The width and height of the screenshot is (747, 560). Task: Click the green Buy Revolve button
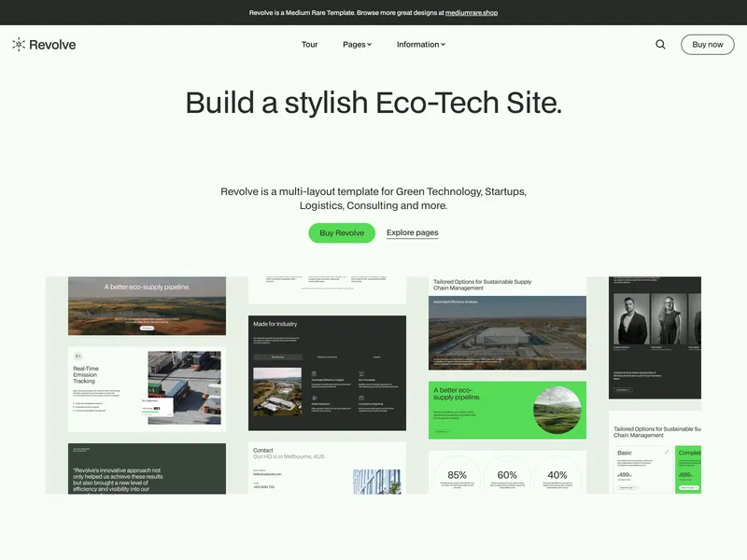pyautogui.click(x=342, y=232)
